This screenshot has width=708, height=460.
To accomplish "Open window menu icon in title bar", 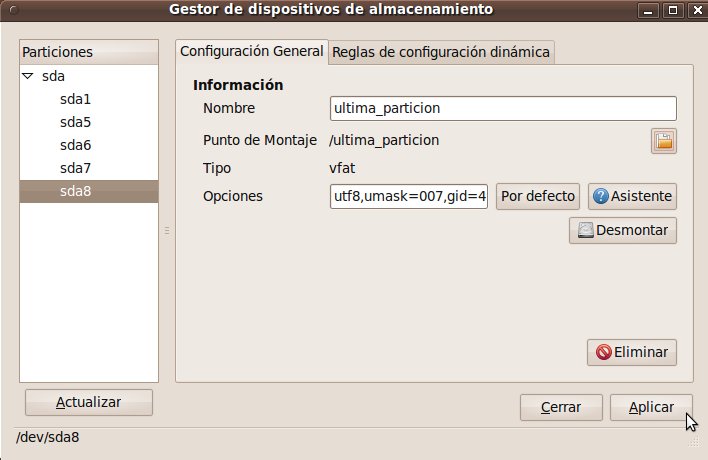I will [x=13, y=10].
